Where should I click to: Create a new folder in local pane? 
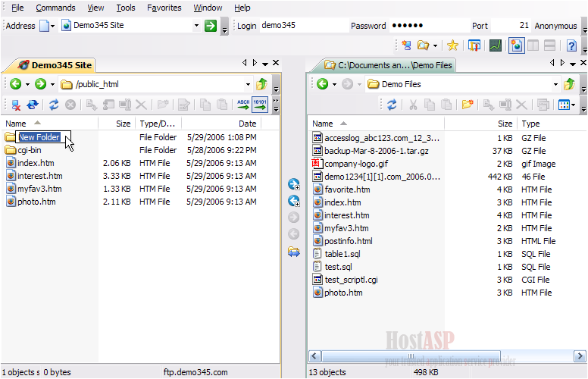[x=468, y=105]
